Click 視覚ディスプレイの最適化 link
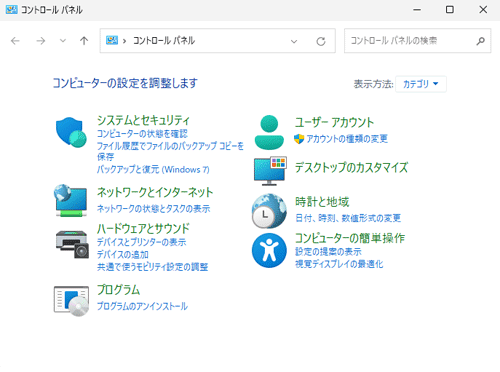Image resolution: width=500 pixels, height=372 pixels. pos(339,264)
